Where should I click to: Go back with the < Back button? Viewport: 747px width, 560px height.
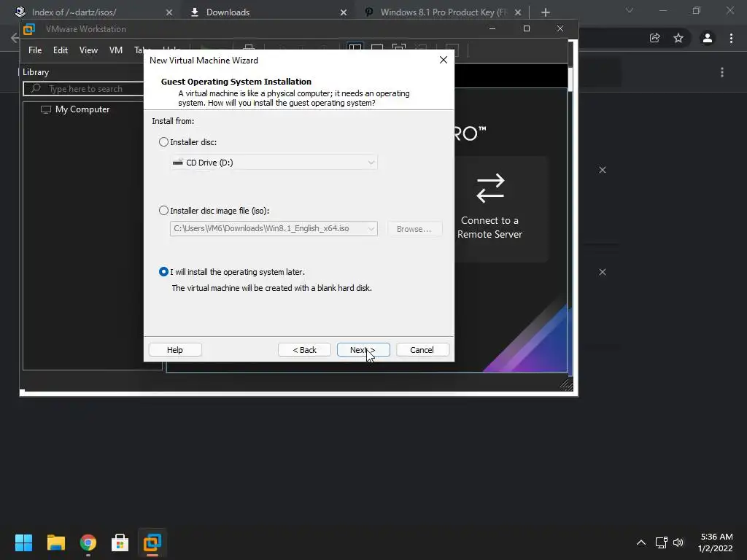coord(304,350)
